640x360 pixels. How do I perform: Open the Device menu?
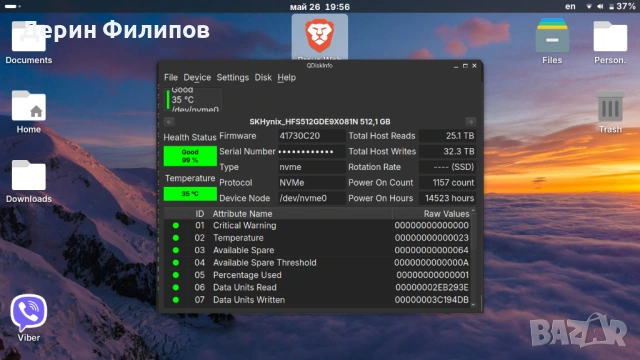(x=197, y=77)
